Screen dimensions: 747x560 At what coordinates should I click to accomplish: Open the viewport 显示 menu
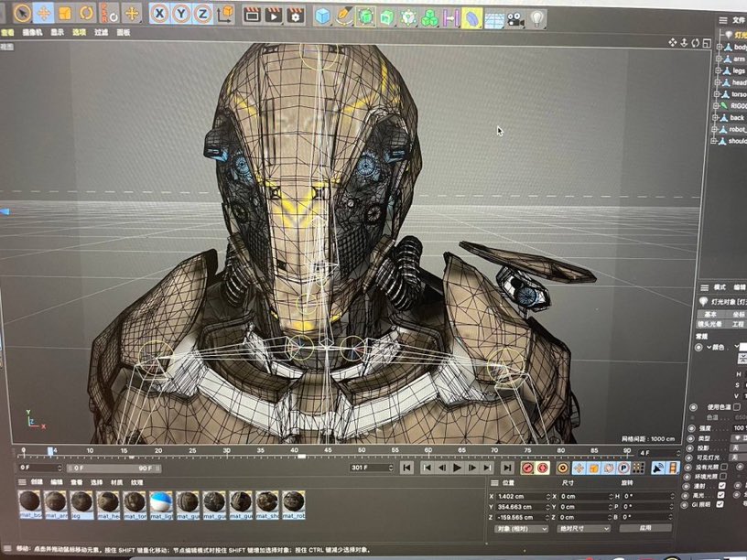pyautogui.click(x=57, y=32)
